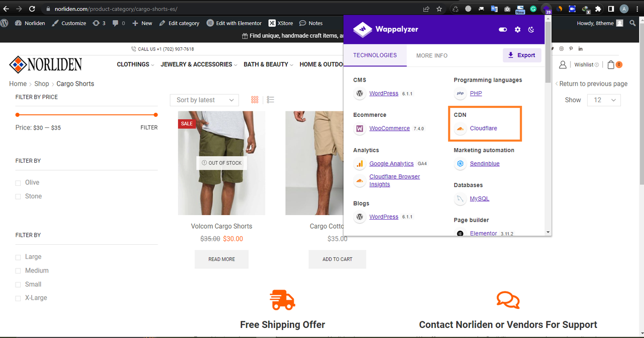The height and width of the screenshot is (338, 644).
Task: Click the share page icon in address bar
Action: click(426, 9)
